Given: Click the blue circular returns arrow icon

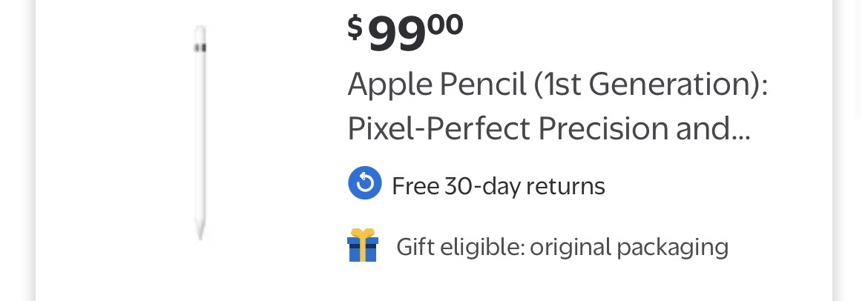Looking at the screenshot, I should pos(364,184).
